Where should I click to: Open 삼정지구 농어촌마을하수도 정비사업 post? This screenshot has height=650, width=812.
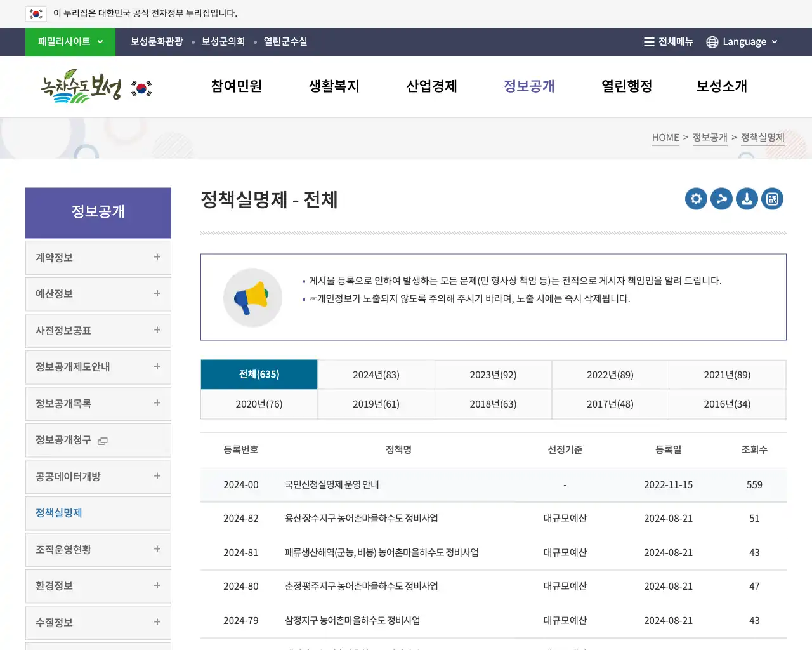[353, 621]
